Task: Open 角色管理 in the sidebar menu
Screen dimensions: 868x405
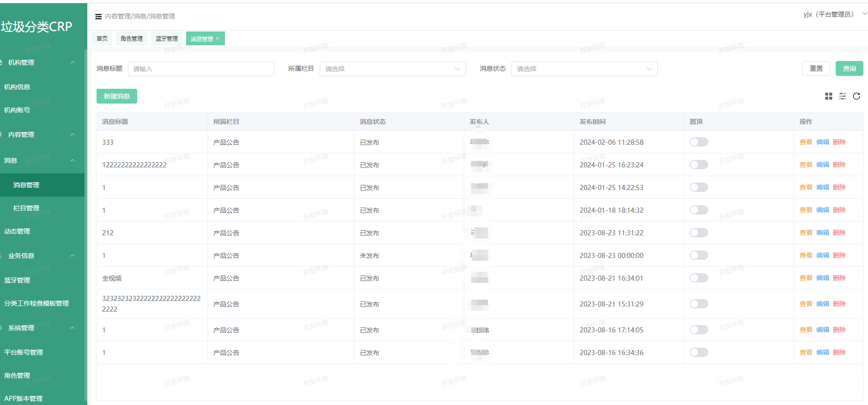Action: click(x=17, y=375)
